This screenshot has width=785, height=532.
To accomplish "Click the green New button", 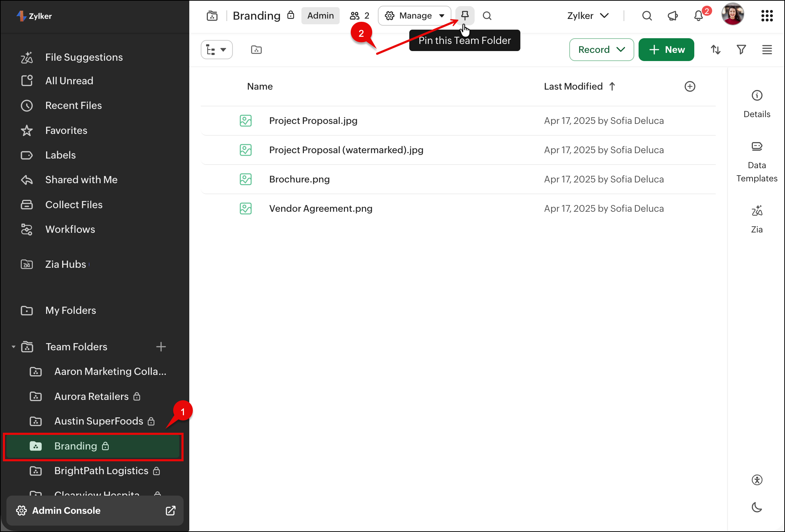I will click(x=666, y=50).
